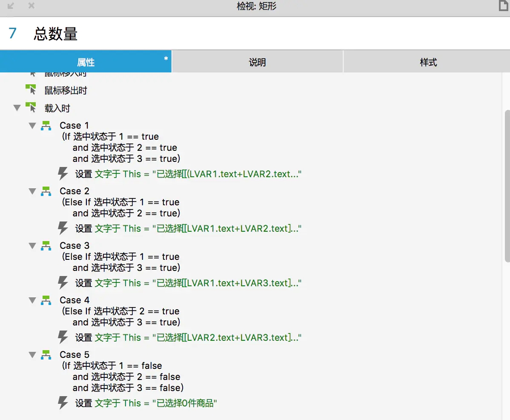Collapse Case 3 using its triangle
The width and height of the screenshot is (510, 420).
(32, 246)
